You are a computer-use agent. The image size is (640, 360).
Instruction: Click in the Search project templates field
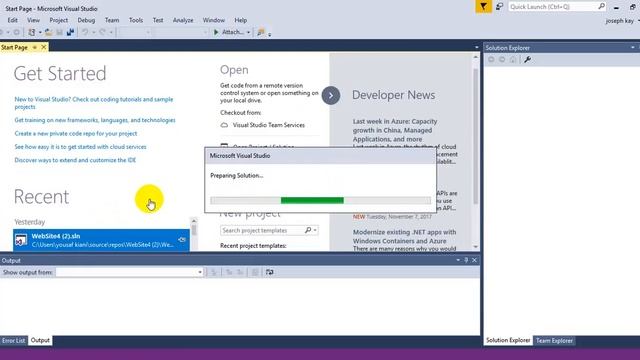click(262, 230)
